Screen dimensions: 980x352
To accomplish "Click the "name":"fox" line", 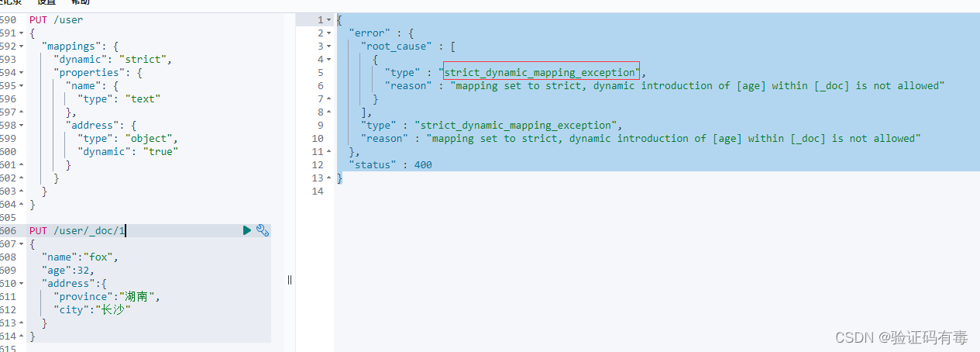I will (80, 257).
